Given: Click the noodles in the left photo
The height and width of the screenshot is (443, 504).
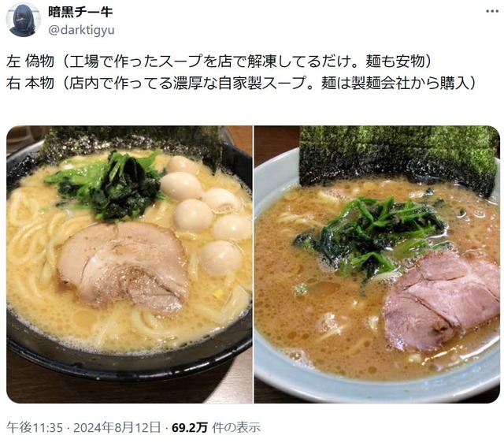Looking at the screenshot, I should (x=32, y=238).
